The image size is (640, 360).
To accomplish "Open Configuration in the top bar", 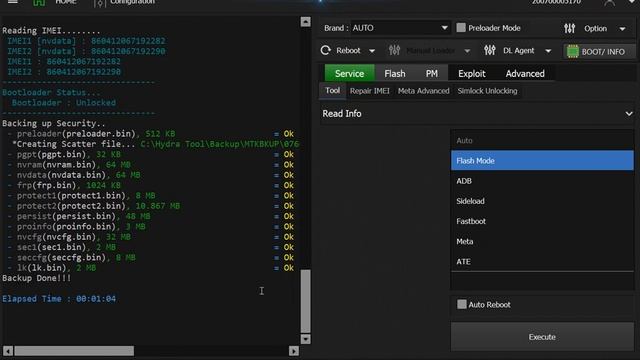I will pyautogui.click(x=132, y=2).
